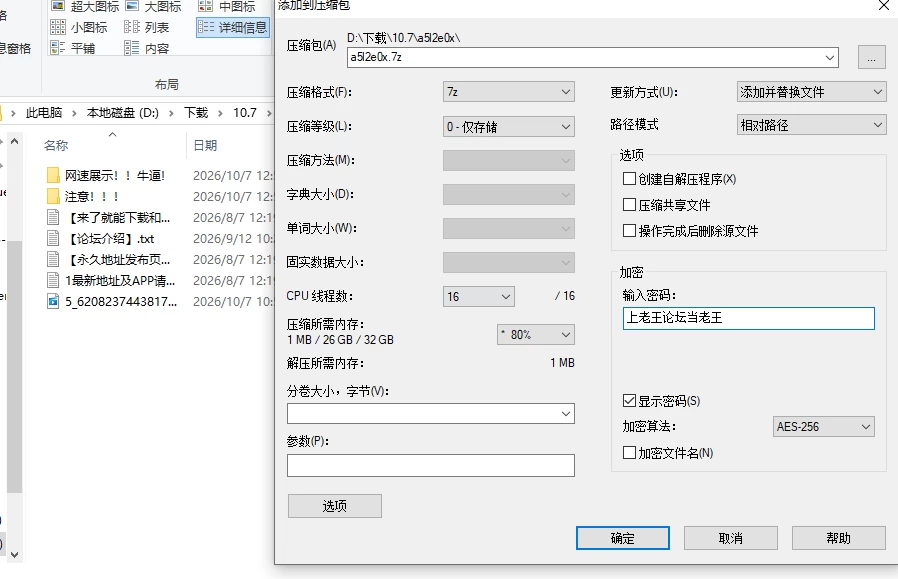Toggle 操作完成后删除源文件 checkbox
The width and height of the screenshot is (898, 579).
coord(629,230)
